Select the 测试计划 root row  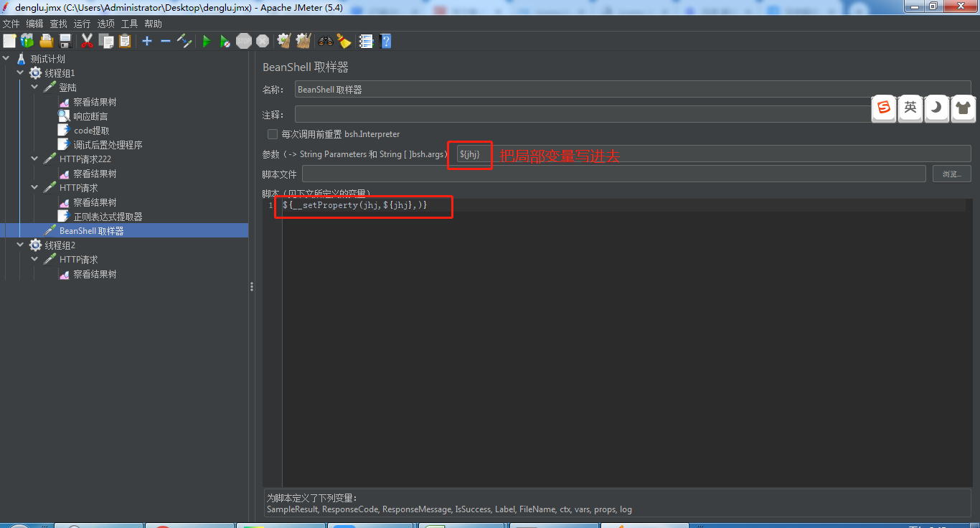click(x=47, y=59)
